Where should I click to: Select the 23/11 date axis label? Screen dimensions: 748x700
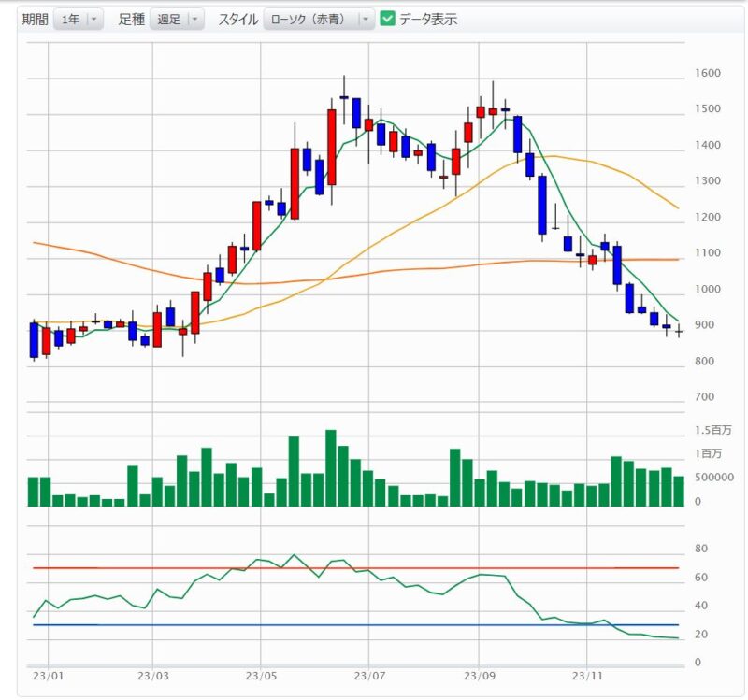(x=588, y=676)
